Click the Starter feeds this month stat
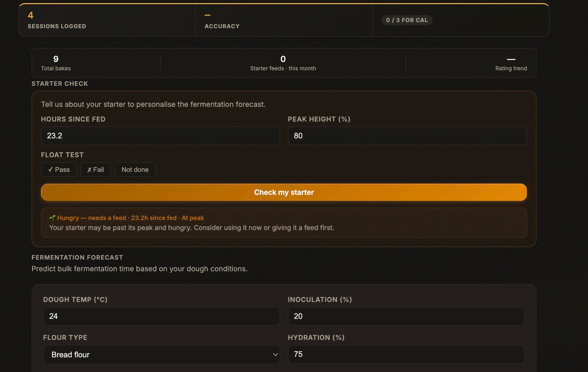The height and width of the screenshot is (372, 588). (283, 63)
